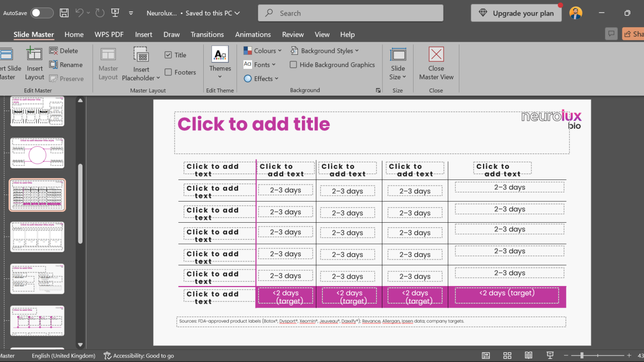The image size is (644, 362).
Task: Click the Redo icon
Action: [100, 13]
